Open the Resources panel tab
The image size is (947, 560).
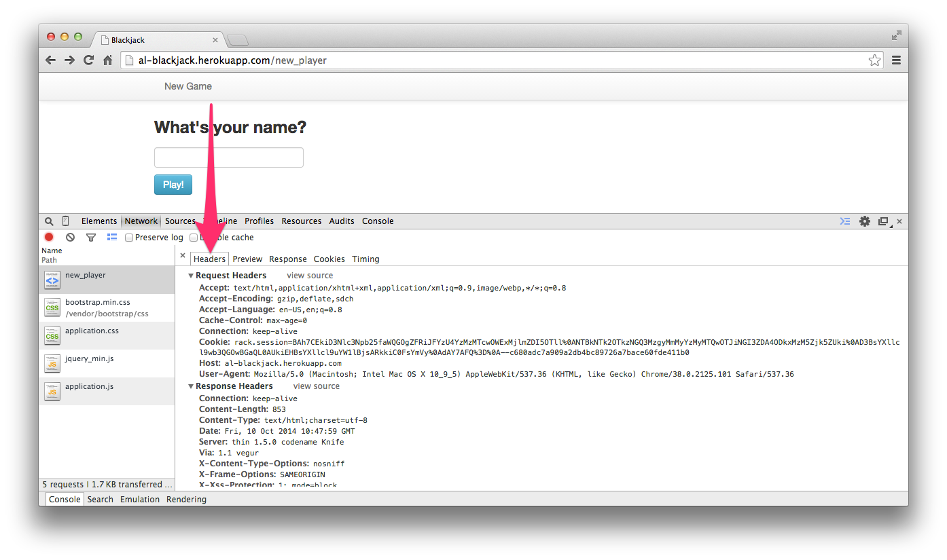pyautogui.click(x=302, y=221)
